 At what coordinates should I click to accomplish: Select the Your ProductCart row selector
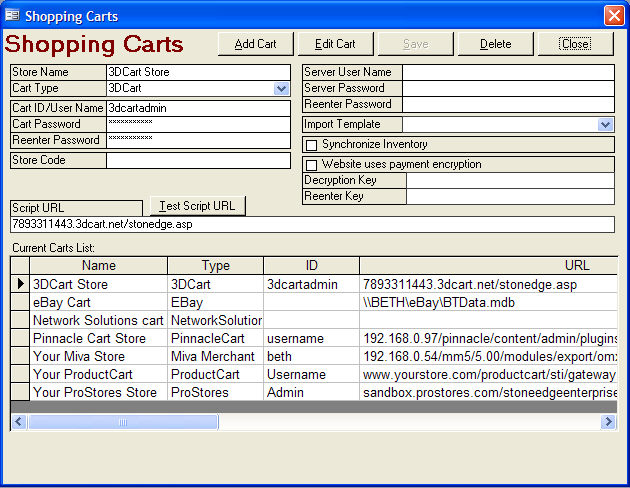point(20,374)
